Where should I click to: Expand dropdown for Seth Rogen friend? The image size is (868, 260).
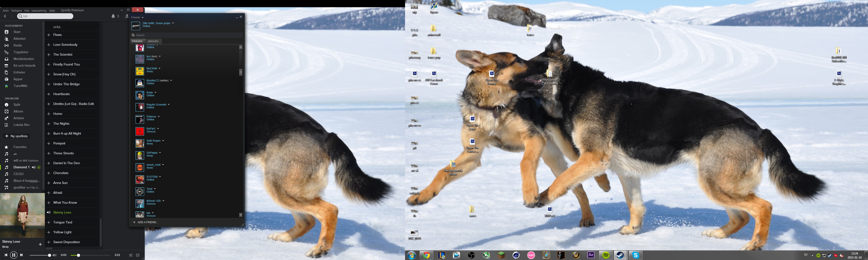(x=163, y=141)
